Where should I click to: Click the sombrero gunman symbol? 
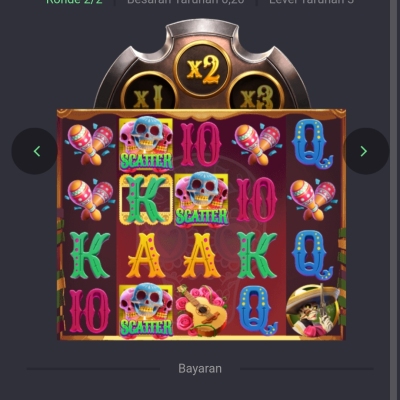313,310
